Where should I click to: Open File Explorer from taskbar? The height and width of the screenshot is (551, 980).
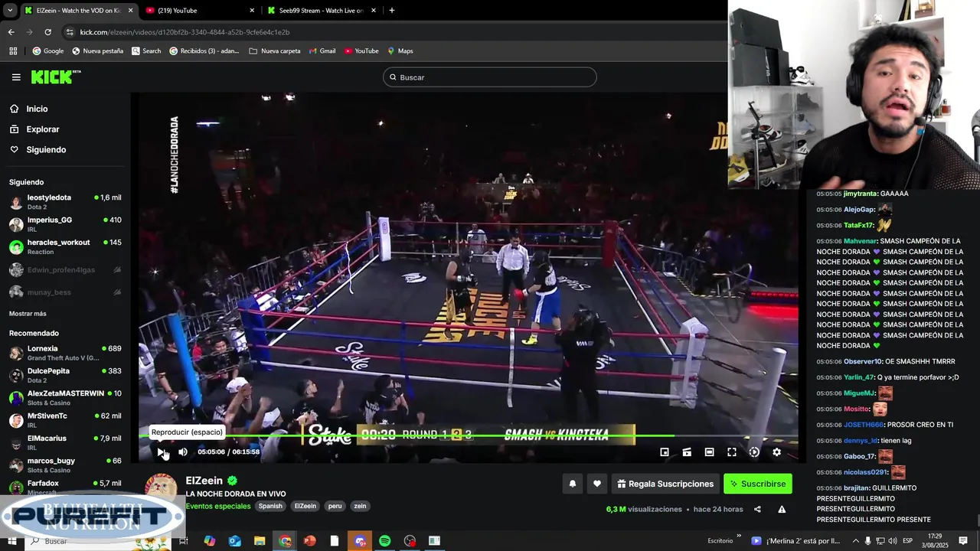[x=260, y=541]
